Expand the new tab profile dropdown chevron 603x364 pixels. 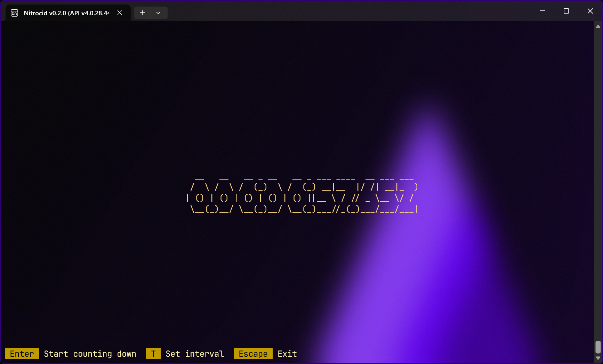pyautogui.click(x=158, y=13)
